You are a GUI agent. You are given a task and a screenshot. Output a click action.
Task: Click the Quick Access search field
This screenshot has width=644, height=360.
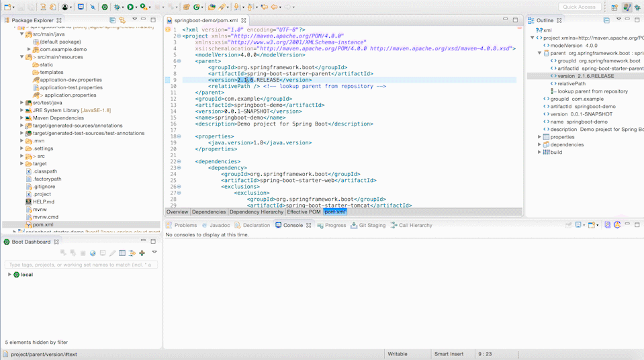579,7
